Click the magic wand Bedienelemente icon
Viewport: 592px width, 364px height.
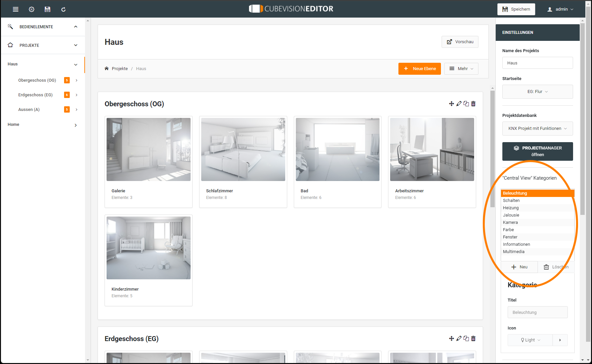[x=10, y=27]
